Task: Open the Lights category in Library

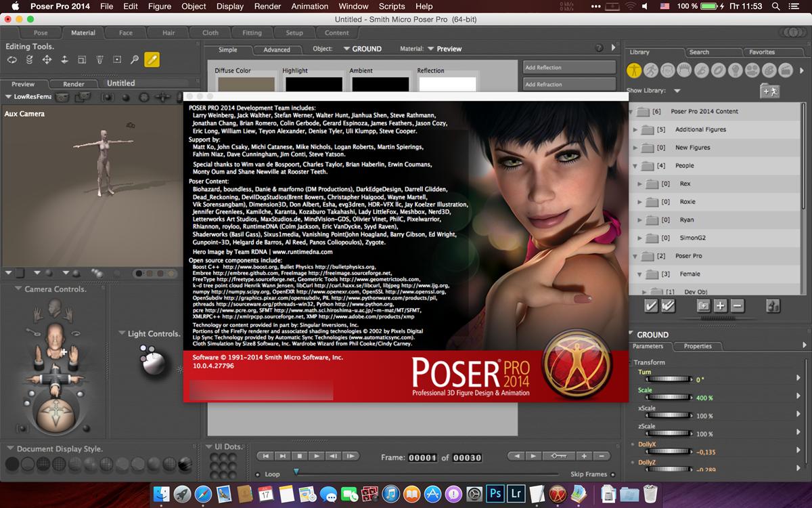Action: pos(736,70)
